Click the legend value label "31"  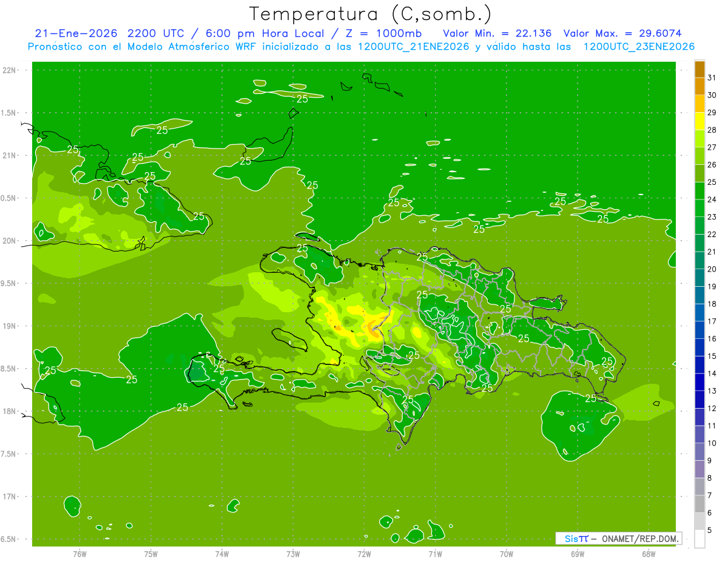712,78
